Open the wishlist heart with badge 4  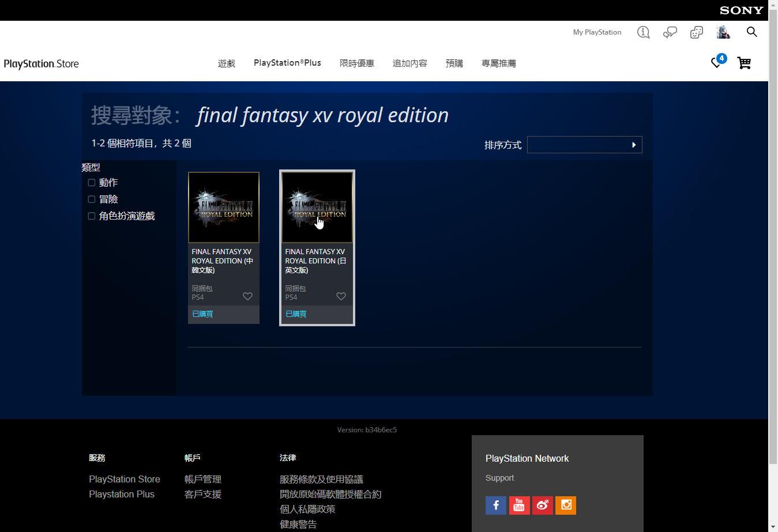click(717, 63)
